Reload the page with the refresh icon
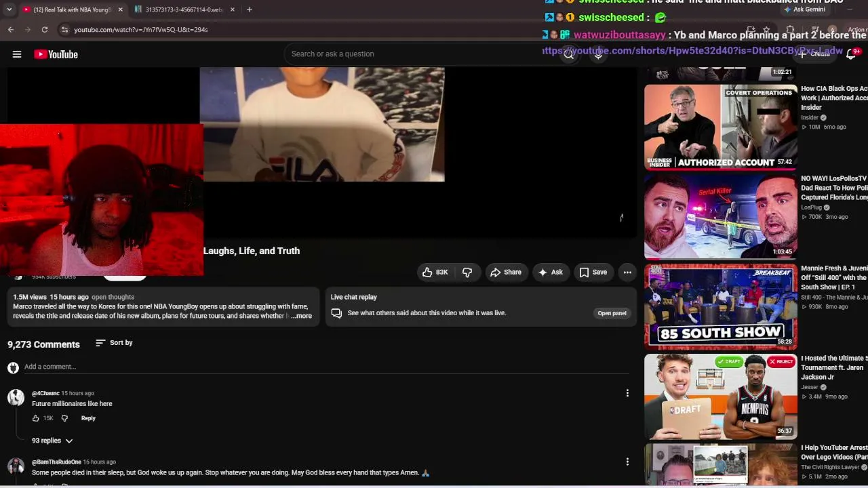Image resolution: width=868 pixels, height=488 pixels. [45, 30]
